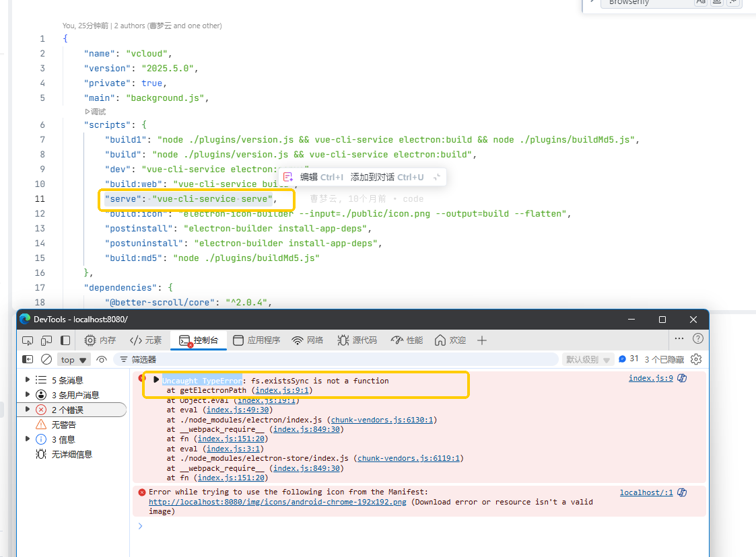The height and width of the screenshot is (557, 756).
Task: Open index.js:9:1 link in getElectronPath line
Action: click(282, 390)
